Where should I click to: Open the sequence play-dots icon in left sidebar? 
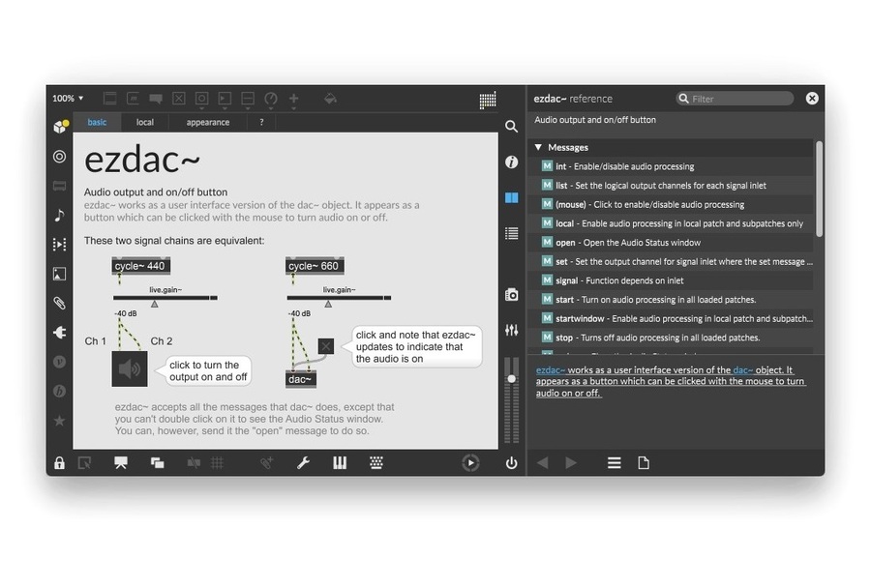coord(59,245)
